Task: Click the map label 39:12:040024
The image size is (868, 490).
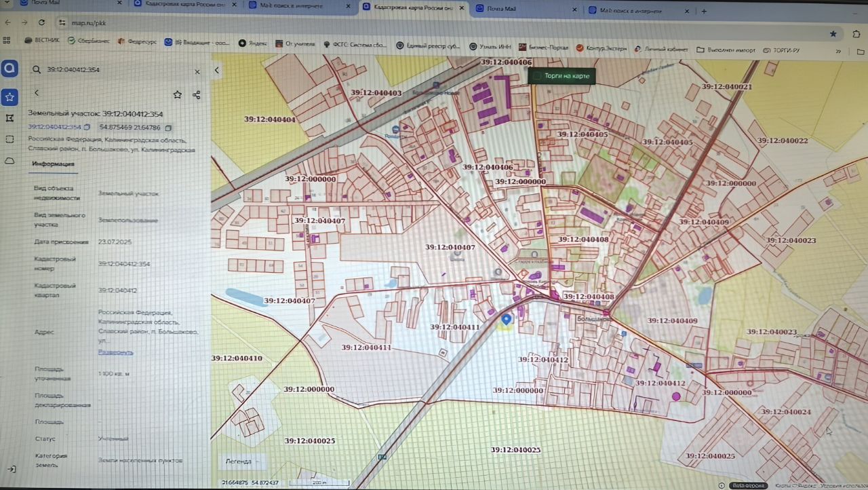Action: 785,412
